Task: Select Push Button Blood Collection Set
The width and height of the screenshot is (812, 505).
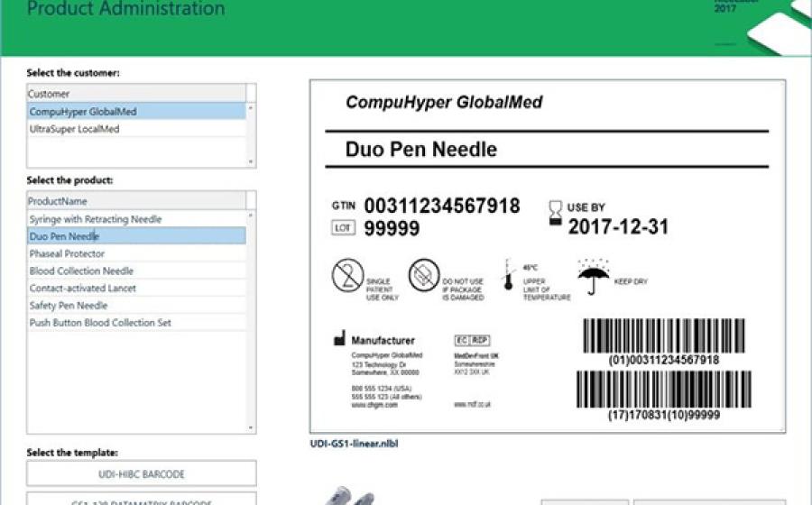Action: pos(137,322)
